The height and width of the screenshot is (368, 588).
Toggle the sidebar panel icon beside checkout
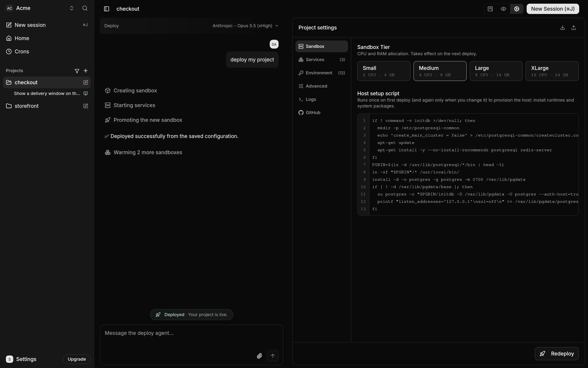coord(106,9)
